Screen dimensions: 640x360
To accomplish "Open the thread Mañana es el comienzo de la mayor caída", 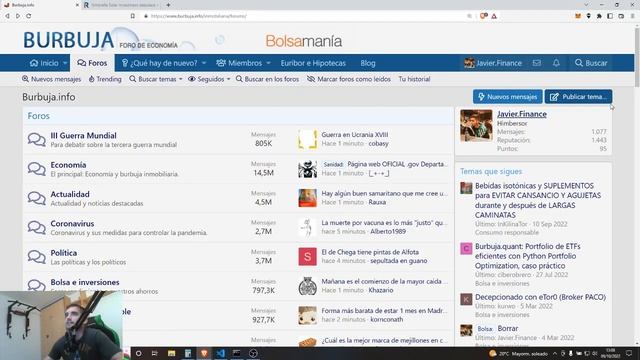I will tap(384, 282).
